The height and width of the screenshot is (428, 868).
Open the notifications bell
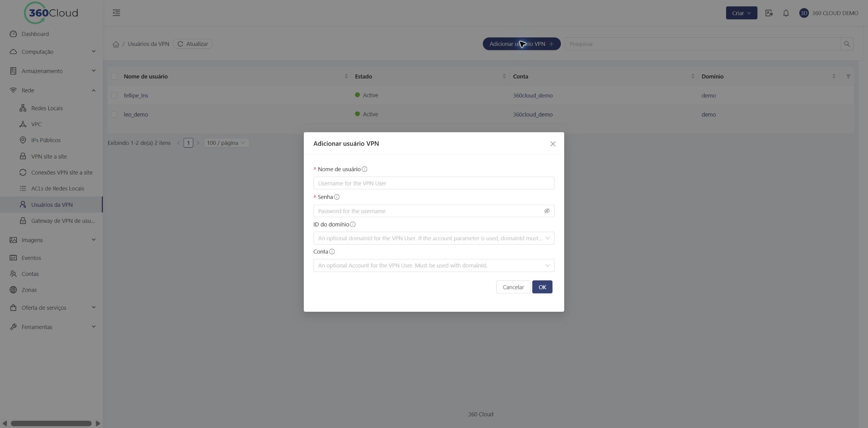(786, 13)
